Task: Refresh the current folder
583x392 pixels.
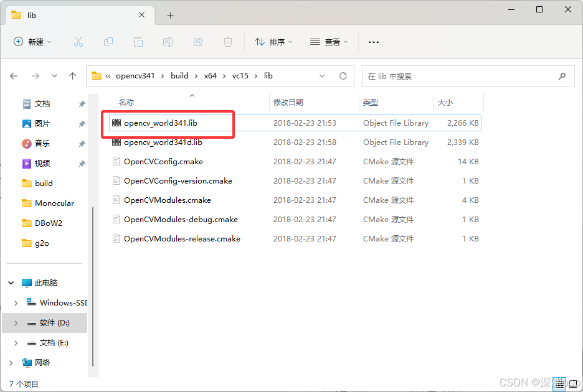Action: (343, 76)
